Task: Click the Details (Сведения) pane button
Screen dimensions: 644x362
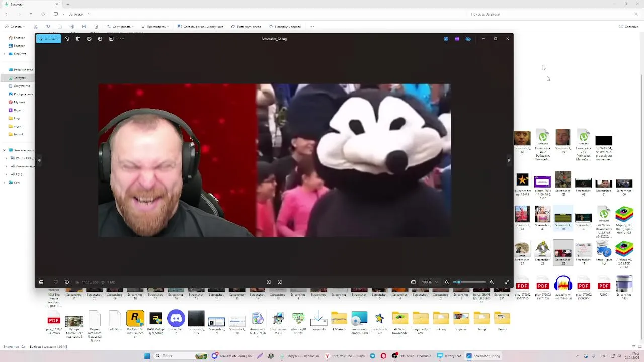Action: pyautogui.click(x=629, y=27)
